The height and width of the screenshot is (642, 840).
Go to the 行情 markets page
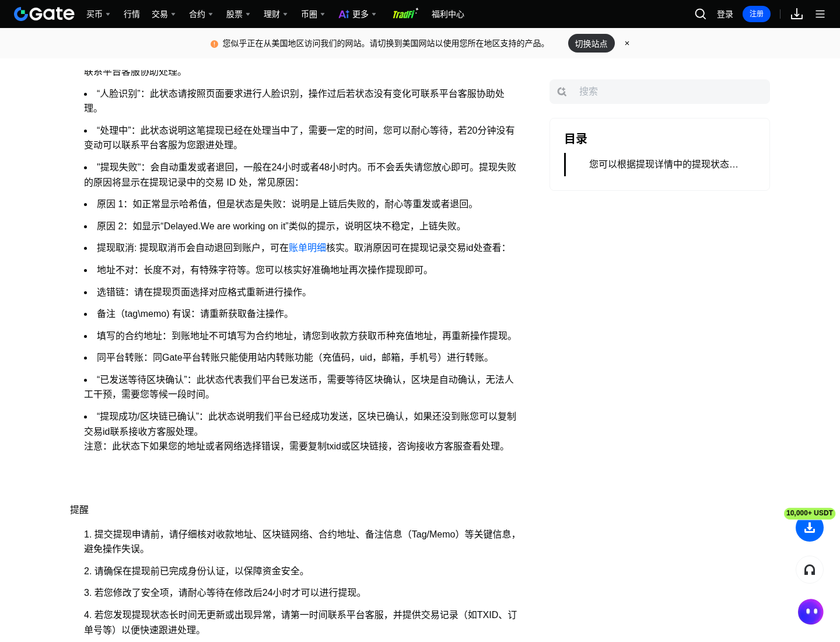click(x=132, y=14)
